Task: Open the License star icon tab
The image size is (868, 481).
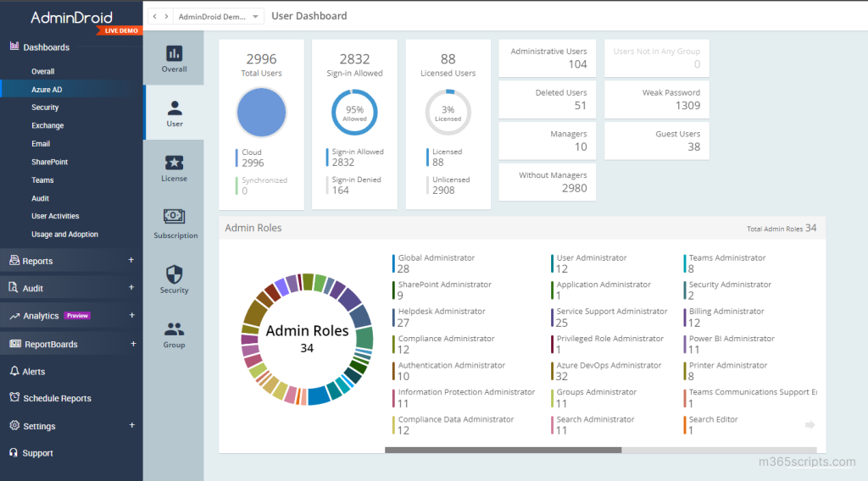Action: coord(174,168)
